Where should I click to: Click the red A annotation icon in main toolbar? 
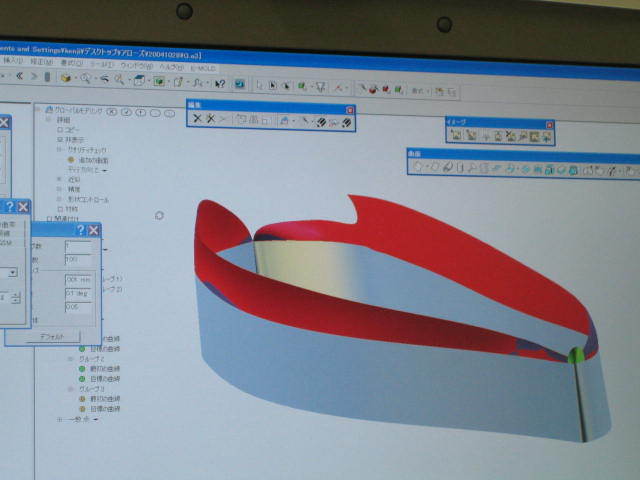point(338,87)
